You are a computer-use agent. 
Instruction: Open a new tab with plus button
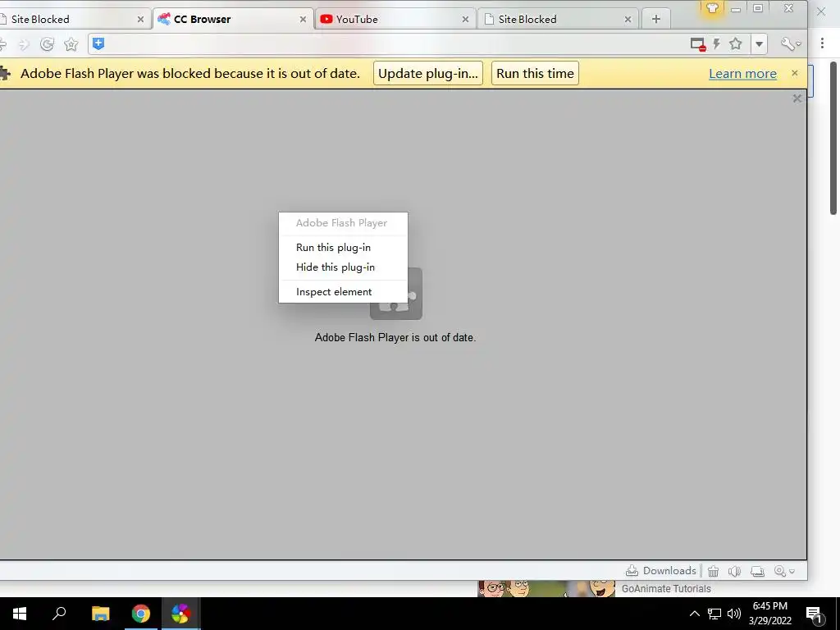tap(655, 20)
